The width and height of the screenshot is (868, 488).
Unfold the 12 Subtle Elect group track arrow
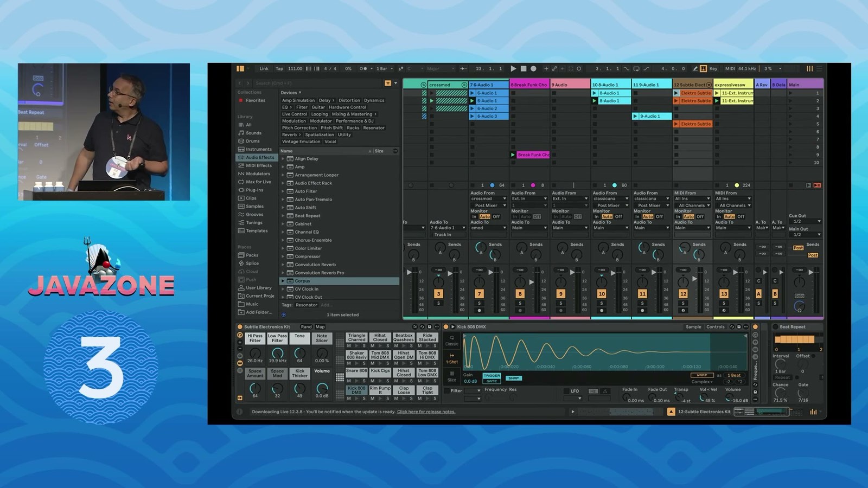pos(709,85)
